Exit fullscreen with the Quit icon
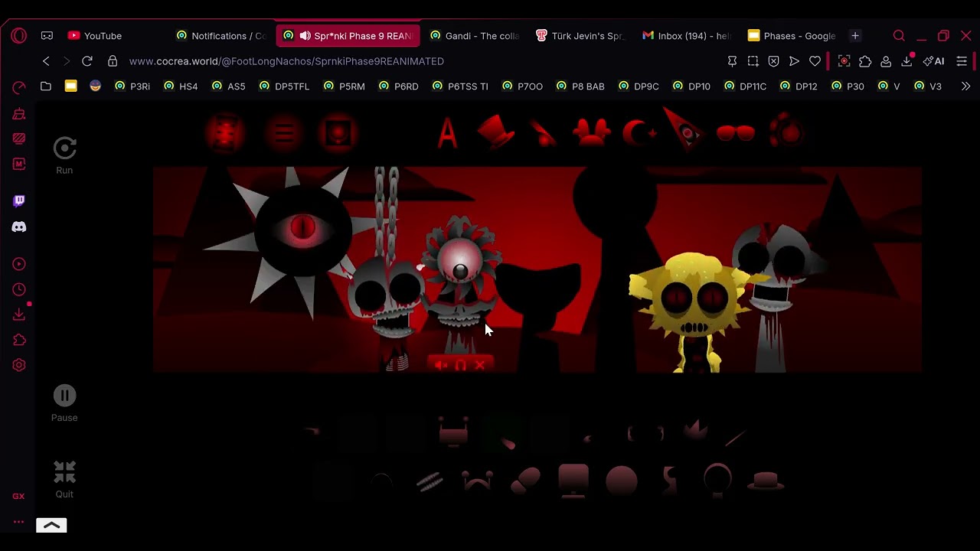Screen dimensions: 980x551 tap(64, 472)
